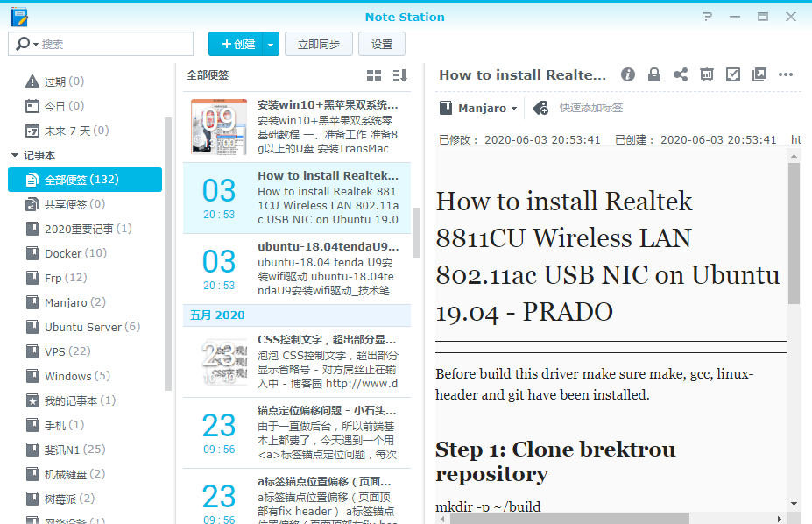Click the 创建 create button
This screenshot has width=812, height=524.
237,44
